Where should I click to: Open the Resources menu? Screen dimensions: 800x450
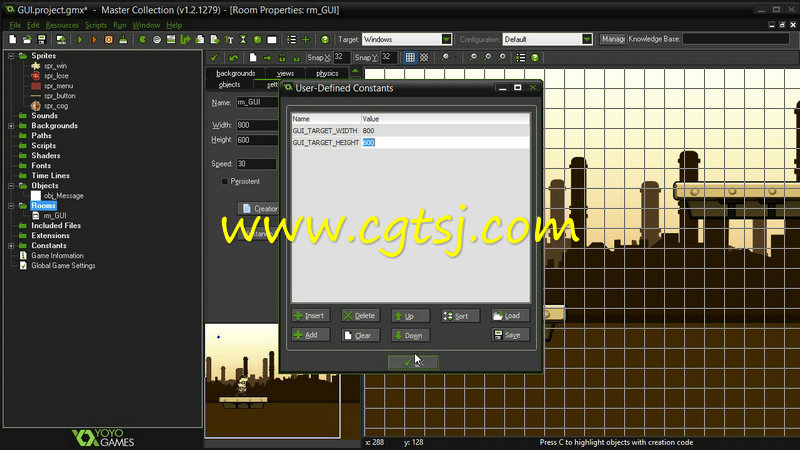tap(62, 25)
